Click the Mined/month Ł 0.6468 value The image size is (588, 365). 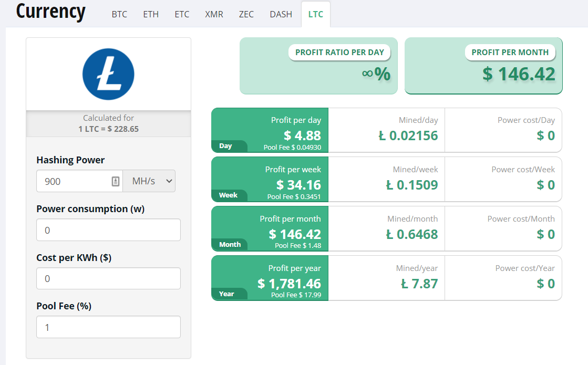click(x=412, y=234)
